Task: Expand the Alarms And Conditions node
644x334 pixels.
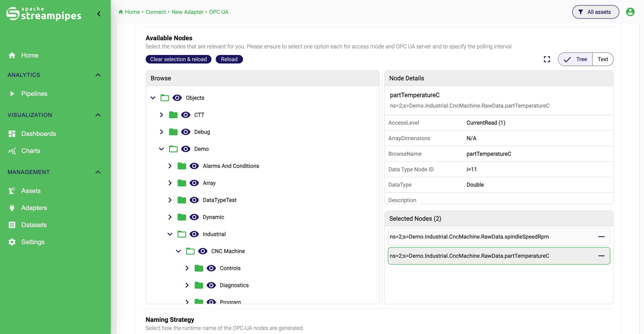Action: pos(170,166)
